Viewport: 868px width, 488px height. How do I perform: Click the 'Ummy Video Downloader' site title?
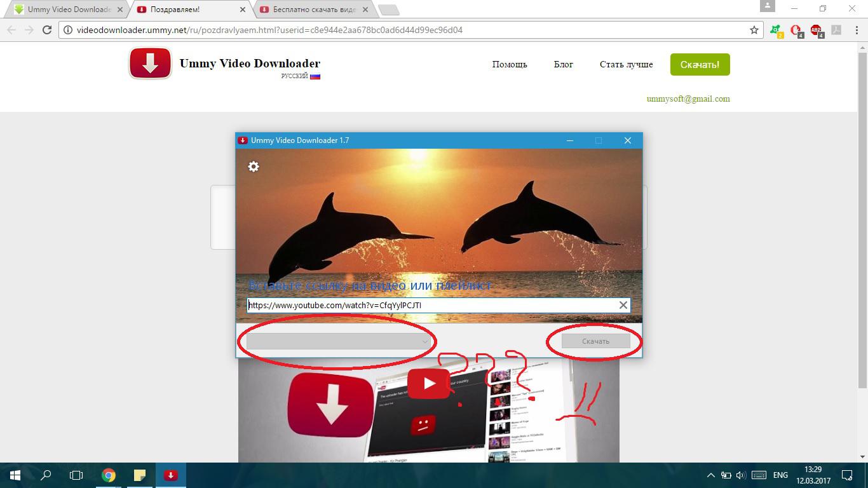click(250, 63)
